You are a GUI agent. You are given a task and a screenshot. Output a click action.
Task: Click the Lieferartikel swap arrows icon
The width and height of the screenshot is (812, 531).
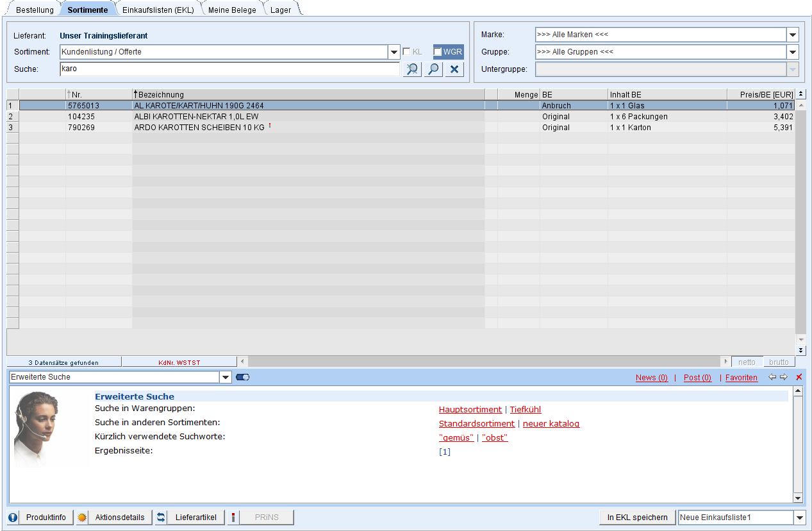coord(161,518)
